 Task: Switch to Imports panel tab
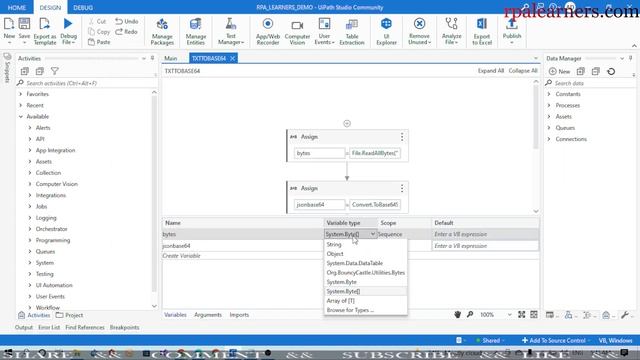coord(239,315)
